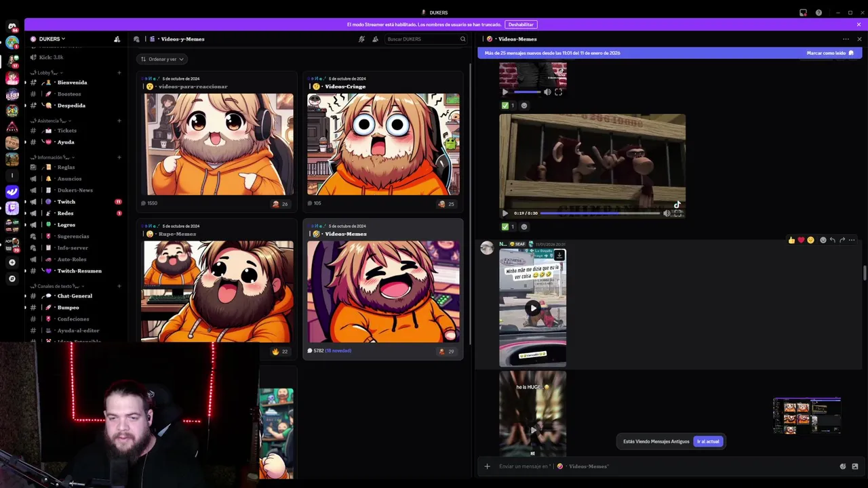Toggle the fire 22 reaction on Rupe-Memes post
The height and width of the screenshot is (488, 868).
click(280, 351)
